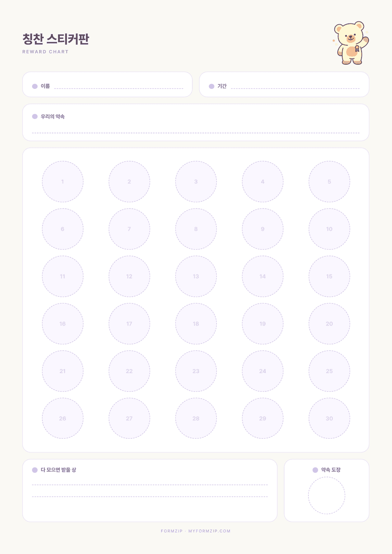Click the purple dot beside 기간
The width and height of the screenshot is (392, 554).
pos(212,86)
